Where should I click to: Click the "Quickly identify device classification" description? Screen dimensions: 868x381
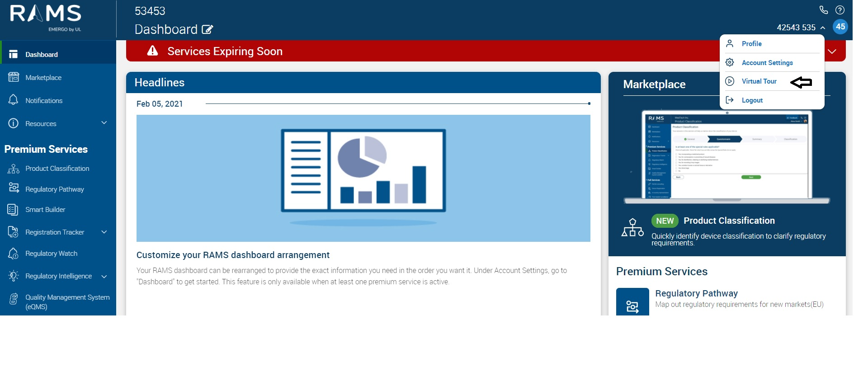pos(738,240)
